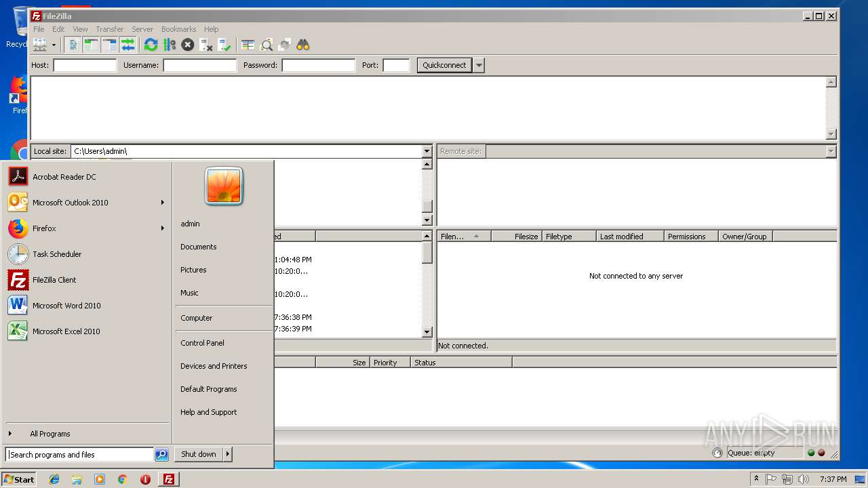Viewport: 868px width, 488px height.
Task: Open directory listing filters dialog
Action: click(248, 45)
